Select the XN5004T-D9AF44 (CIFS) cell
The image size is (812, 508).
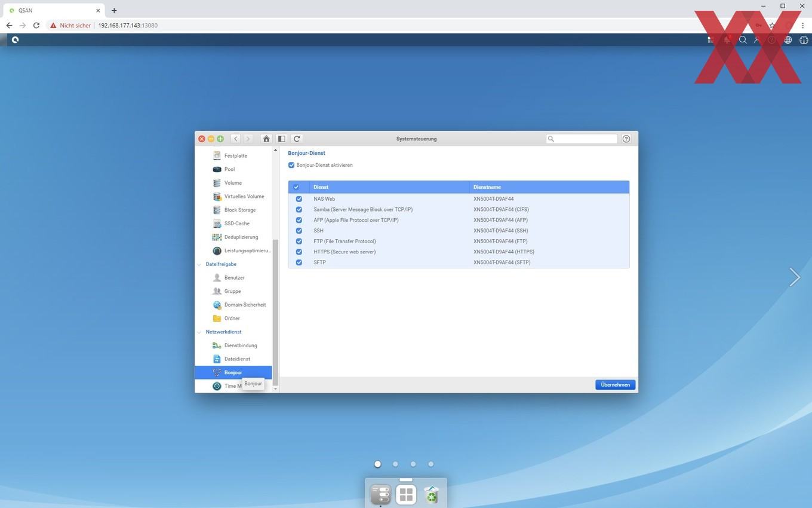click(x=501, y=210)
